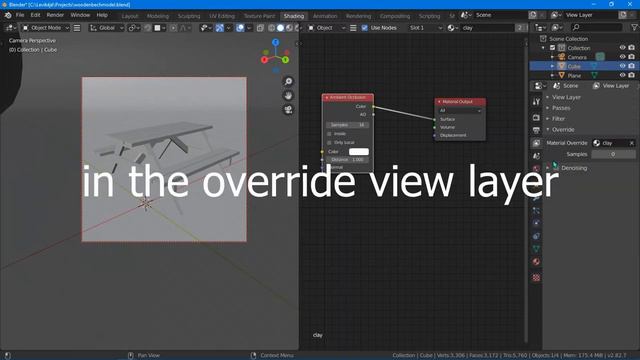Click the zoom magnifier in viewport

288,82
